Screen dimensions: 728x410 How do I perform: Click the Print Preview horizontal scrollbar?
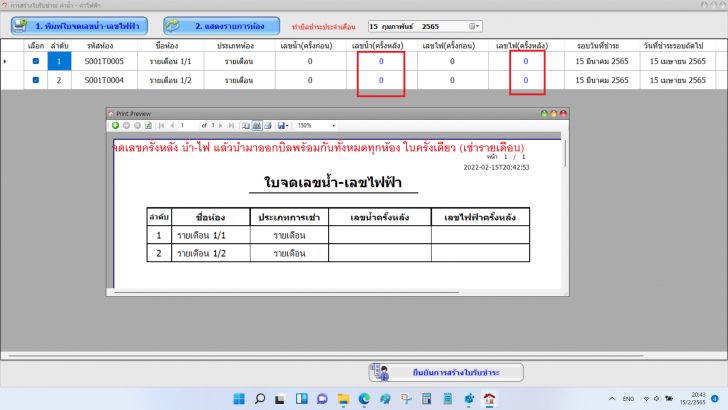coord(286,293)
